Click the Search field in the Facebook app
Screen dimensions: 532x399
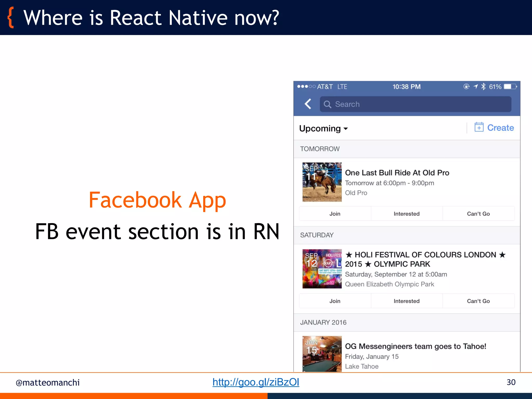(415, 104)
